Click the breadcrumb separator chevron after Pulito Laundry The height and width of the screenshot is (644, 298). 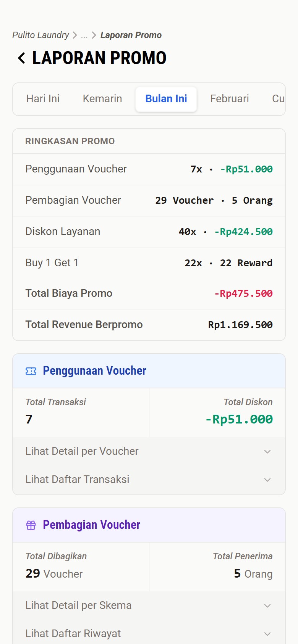[75, 35]
